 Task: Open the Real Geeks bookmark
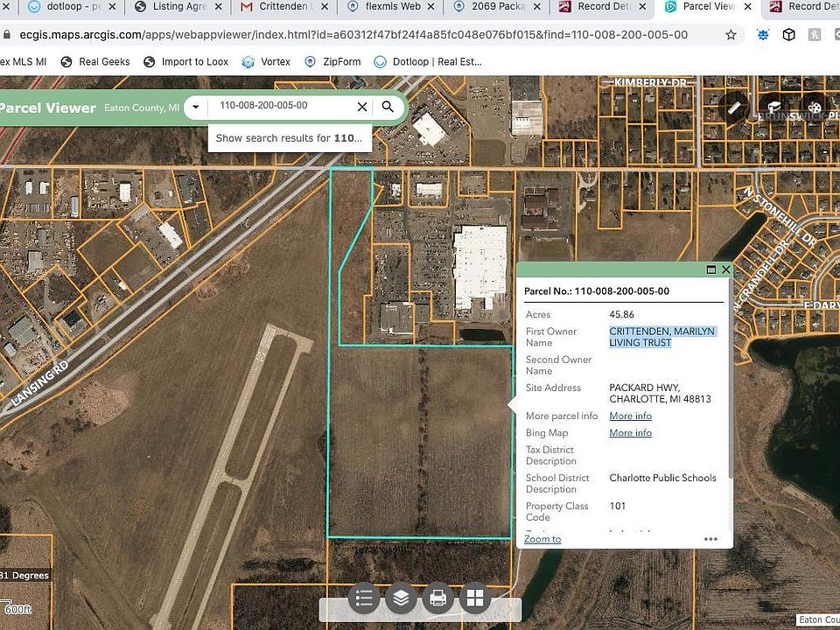pos(95,61)
